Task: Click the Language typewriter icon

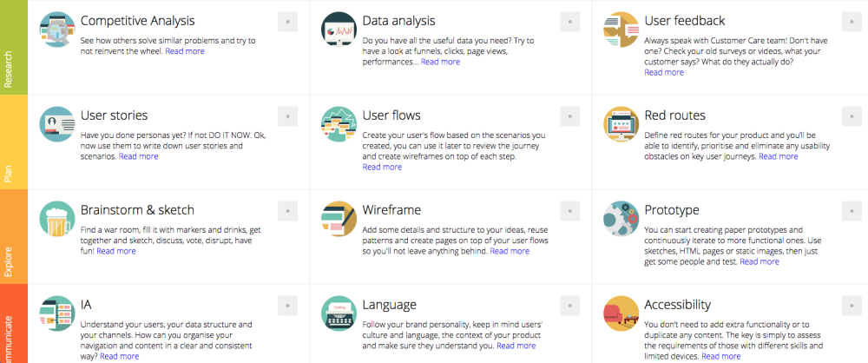Action: [x=339, y=313]
